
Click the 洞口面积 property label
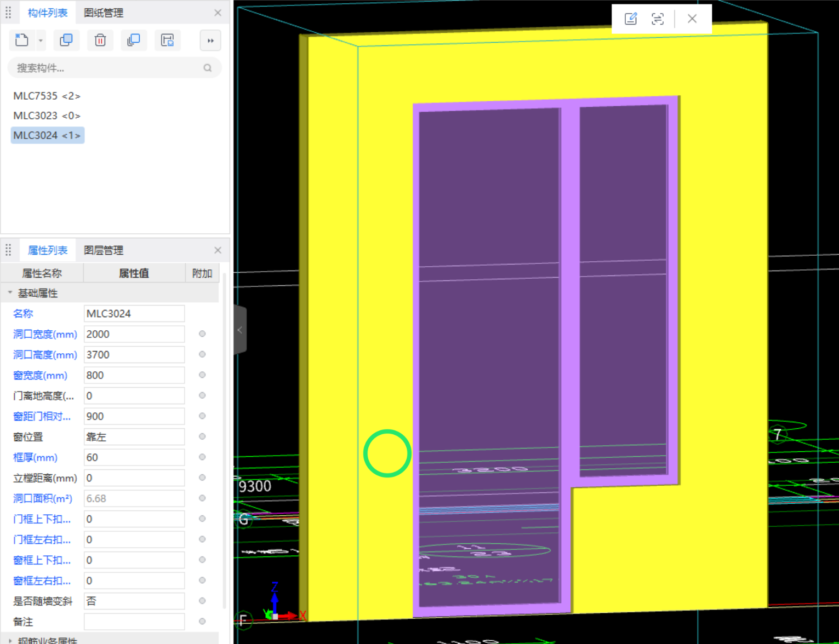point(43,498)
